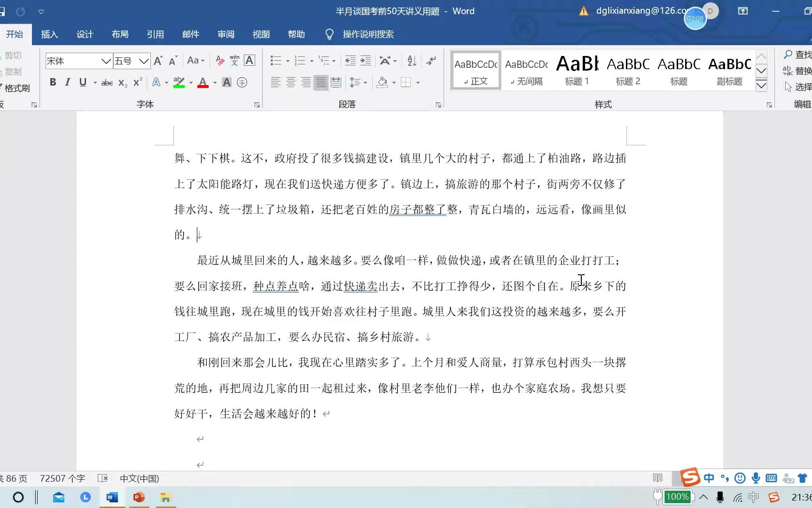Screen dimensions: 812x508
Task: Click language 中文(中国) in status bar
Action: (x=139, y=478)
